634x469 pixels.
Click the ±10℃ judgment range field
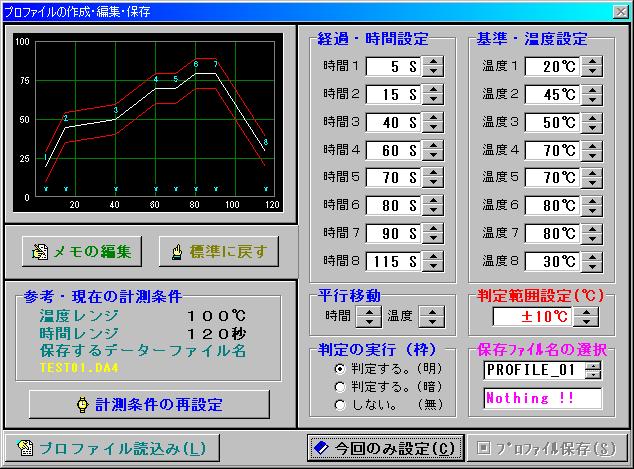pos(533,317)
